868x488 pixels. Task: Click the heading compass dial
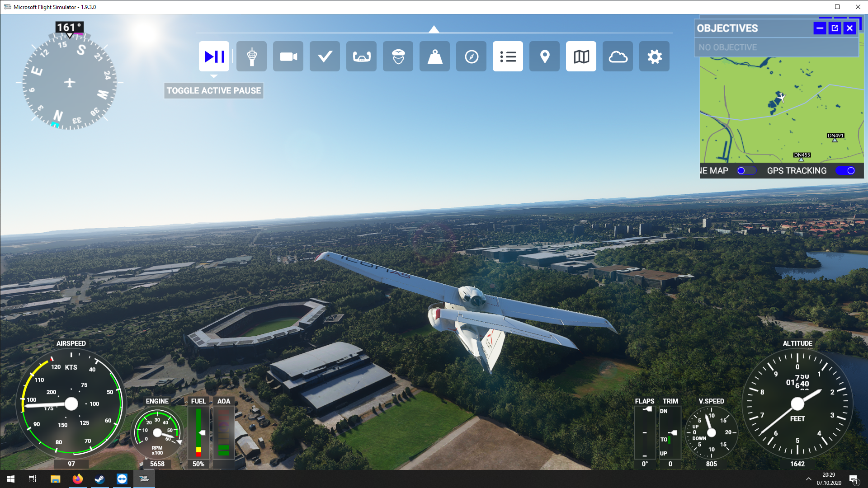click(x=70, y=83)
